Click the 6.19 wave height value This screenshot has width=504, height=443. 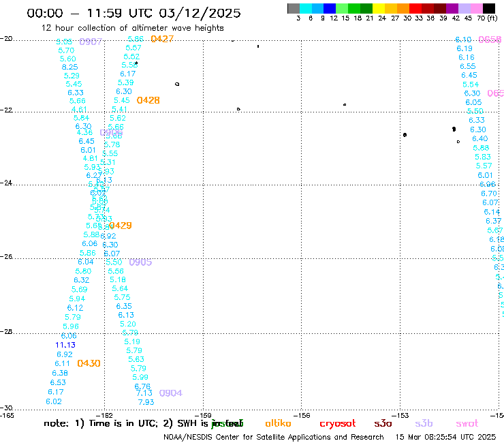point(464,48)
